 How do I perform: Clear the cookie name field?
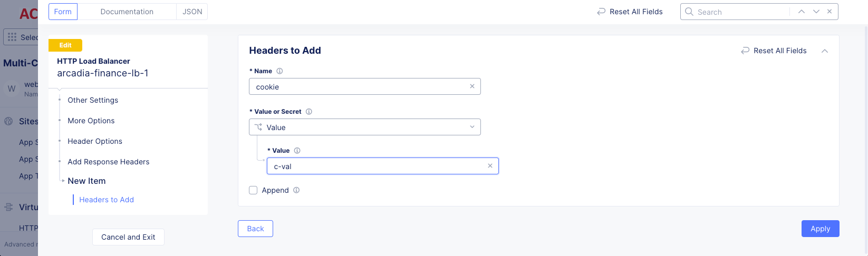click(472, 86)
